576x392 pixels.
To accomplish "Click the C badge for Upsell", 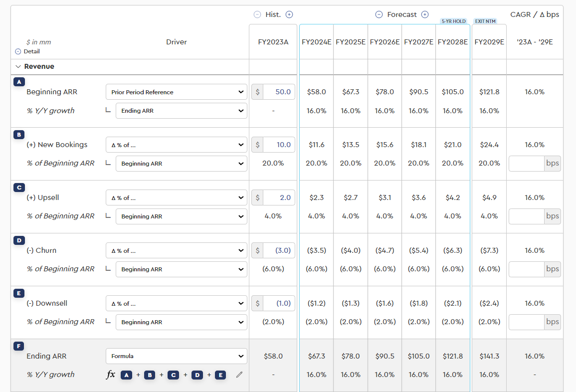I will [x=19, y=188].
